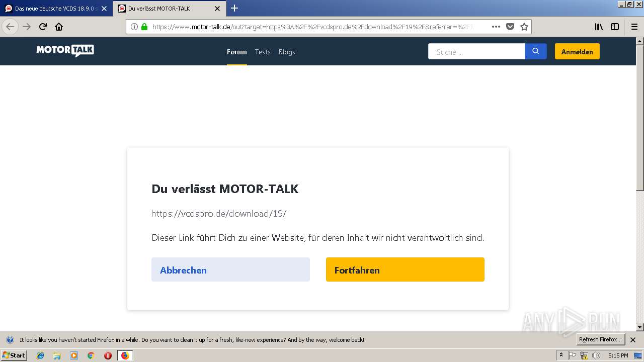Viewport: 644px width, 362px height.
Task: Click the notification bar info icon
Action: [10, 340]
